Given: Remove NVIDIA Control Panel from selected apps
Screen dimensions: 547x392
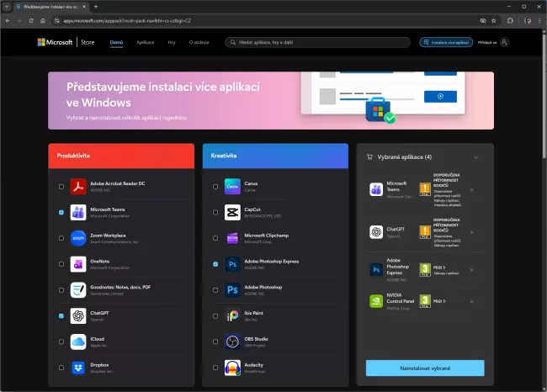Looking at the screenshot, I should tap(471, 301).
